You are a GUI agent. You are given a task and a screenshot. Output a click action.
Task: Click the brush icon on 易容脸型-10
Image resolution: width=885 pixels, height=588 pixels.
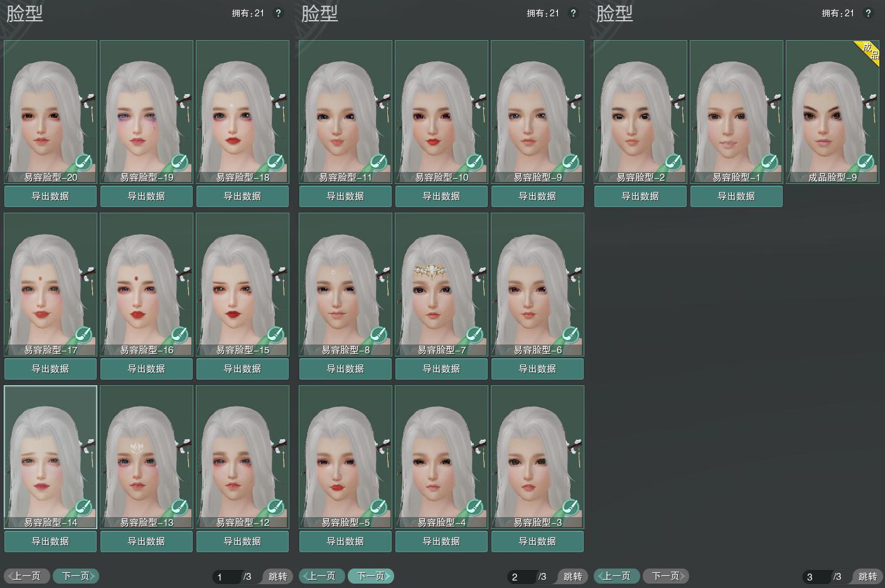475,163
